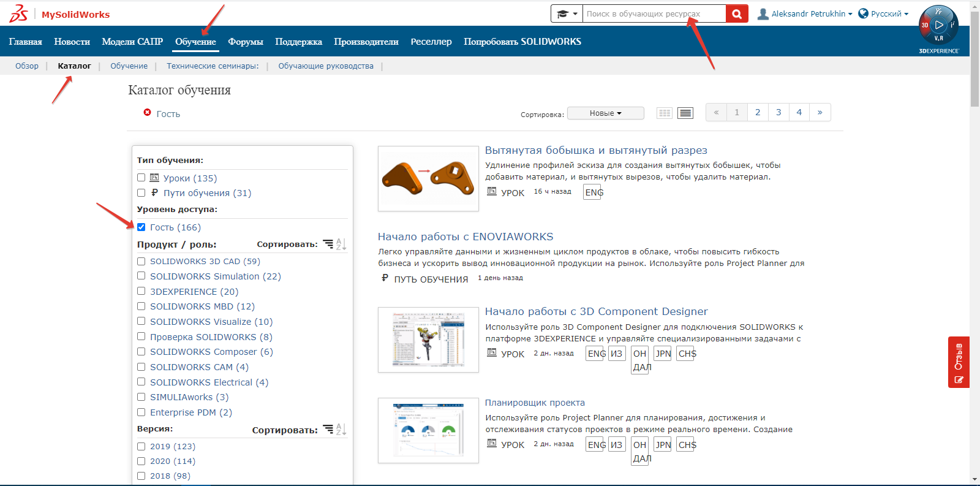
Task: Sort Продукт / роль alphabetically A-Z icon
Action: (x=341, y=244)
